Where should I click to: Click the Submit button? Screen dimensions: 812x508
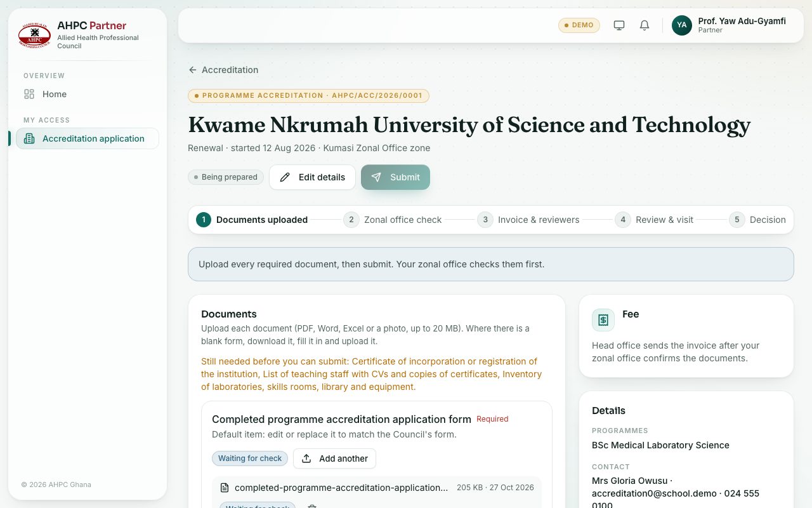[395, 177]
